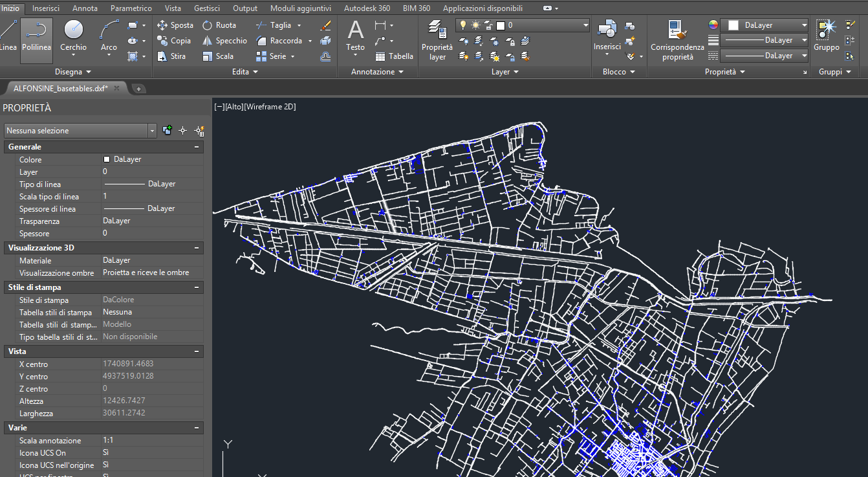Click the Serie array tool
The height and width of the screenshot is (477, 868).
pos(271,56)
